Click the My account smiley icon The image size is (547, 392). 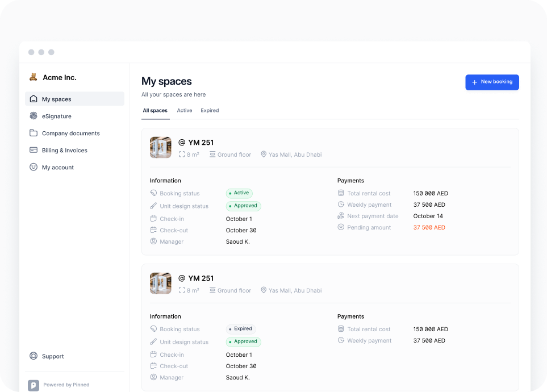34,167
